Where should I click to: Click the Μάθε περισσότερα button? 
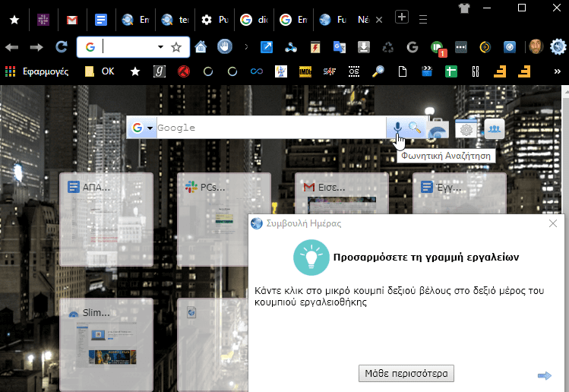tap(406, 373)
